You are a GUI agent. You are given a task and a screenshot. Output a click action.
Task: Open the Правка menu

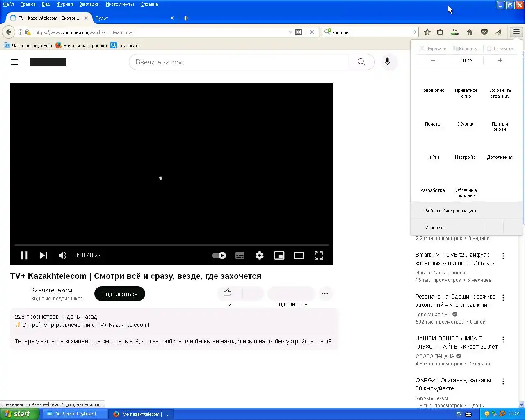tap(28, 4)
